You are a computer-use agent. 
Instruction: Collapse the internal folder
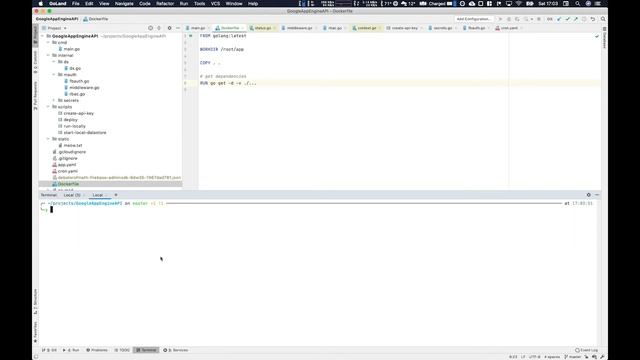(x=49, y=56)
